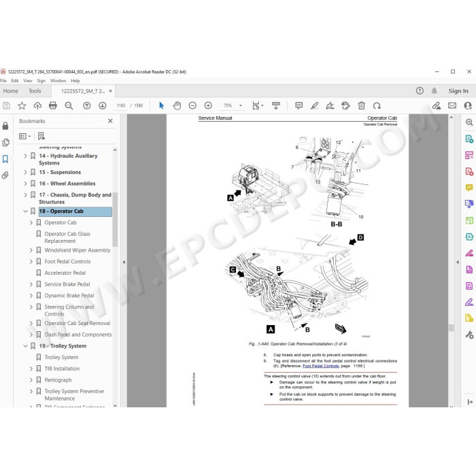Send the file by email envelope icon
476x476 pixels.
452,105
